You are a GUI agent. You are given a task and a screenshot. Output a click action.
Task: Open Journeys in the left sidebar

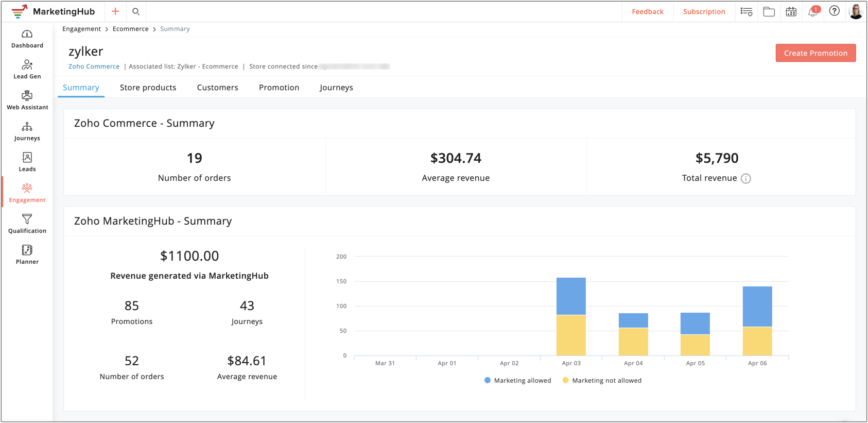click(x=27, y=131)
